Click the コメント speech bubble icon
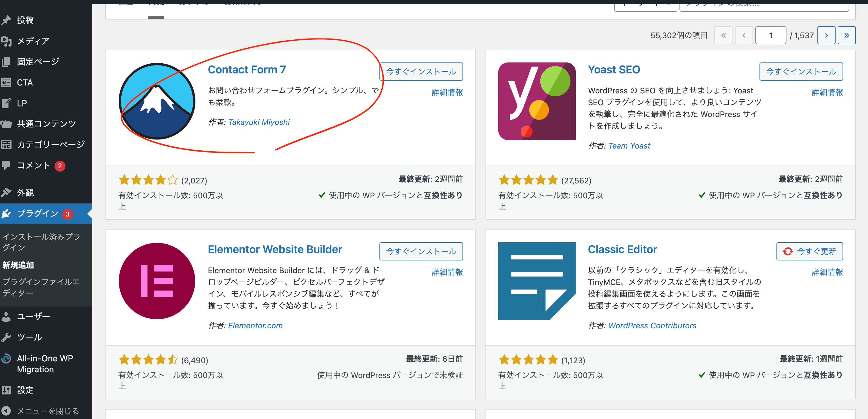This screenshot has width=868, height=419. pyautogui.click(x=6, y=165)
